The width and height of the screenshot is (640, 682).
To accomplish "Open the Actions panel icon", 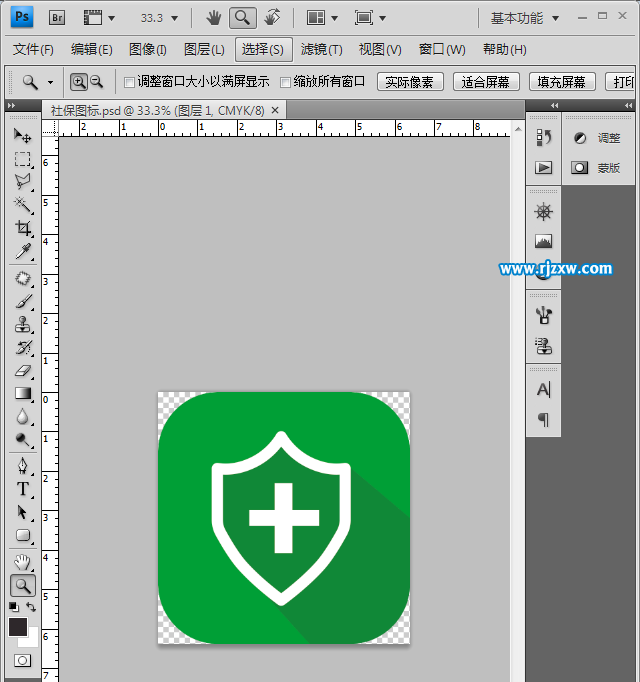I will coord(543,167).
